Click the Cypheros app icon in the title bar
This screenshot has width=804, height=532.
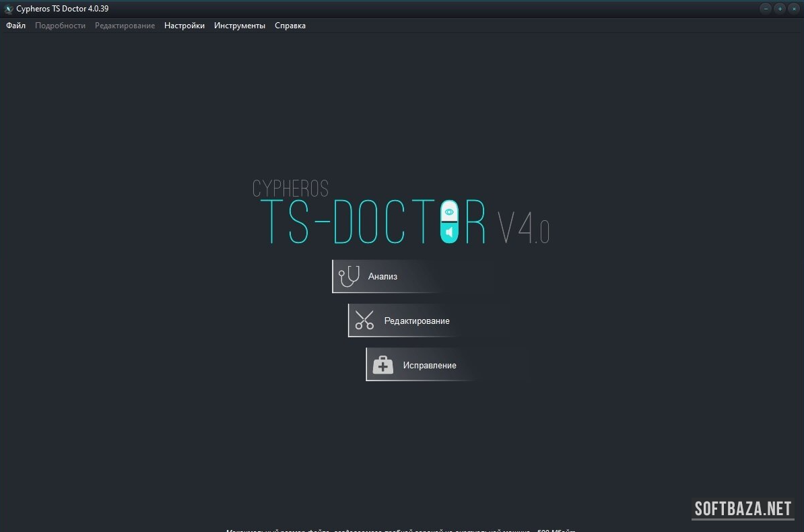pyautogui.click(x=9, y=9)
